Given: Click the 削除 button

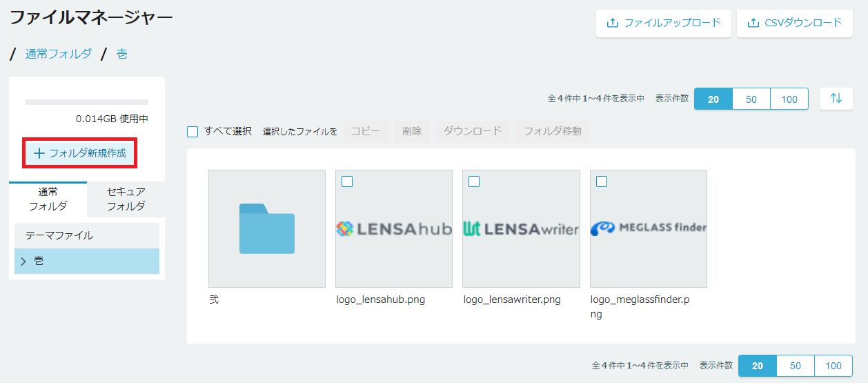Looking at the screenshot, I should tap(412, 131).
